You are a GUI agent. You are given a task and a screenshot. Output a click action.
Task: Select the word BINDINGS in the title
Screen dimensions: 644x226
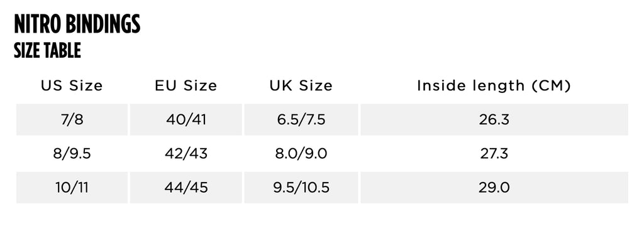tap(103, 24)
